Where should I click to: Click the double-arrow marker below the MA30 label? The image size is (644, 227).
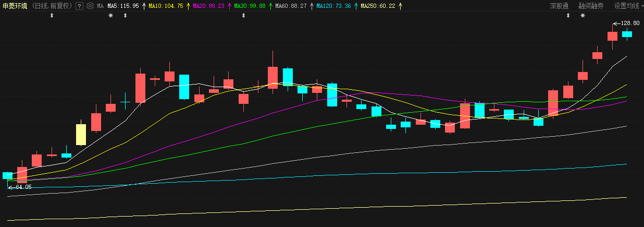(x=243, y=16)
